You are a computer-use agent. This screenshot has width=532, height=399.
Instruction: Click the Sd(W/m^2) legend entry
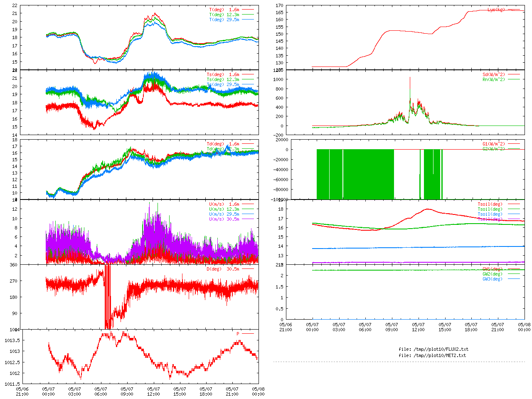click(493, 74)
